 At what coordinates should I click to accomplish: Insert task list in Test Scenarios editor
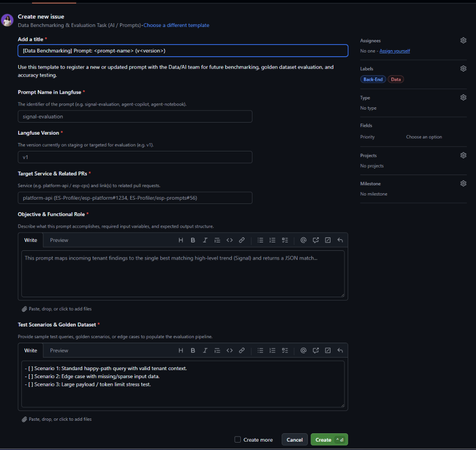point(285,351)
